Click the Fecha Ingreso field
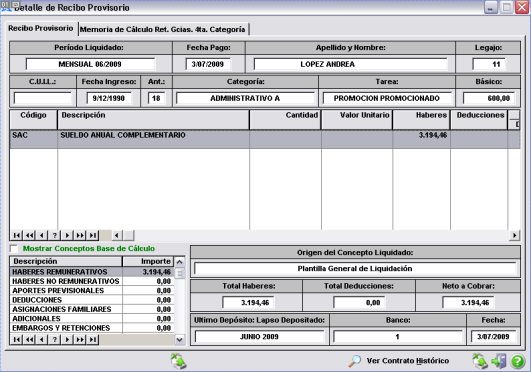 click(x=109, y=98)
